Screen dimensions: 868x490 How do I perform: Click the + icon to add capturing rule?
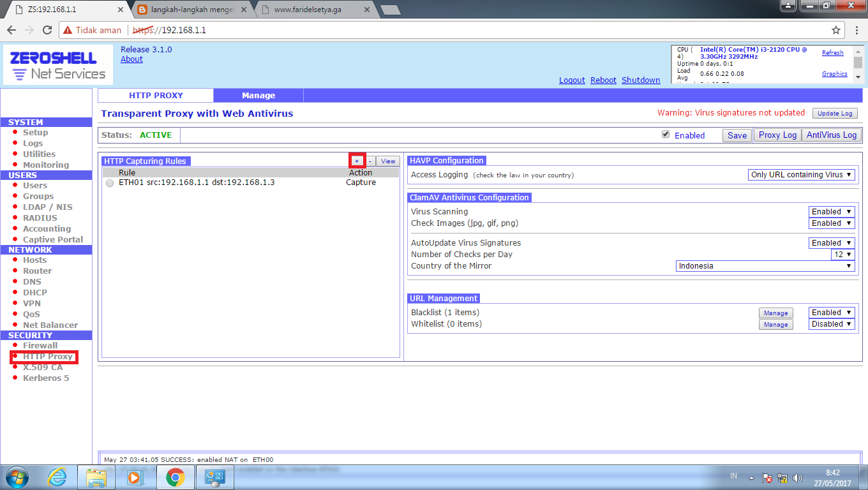click(357, 161)
